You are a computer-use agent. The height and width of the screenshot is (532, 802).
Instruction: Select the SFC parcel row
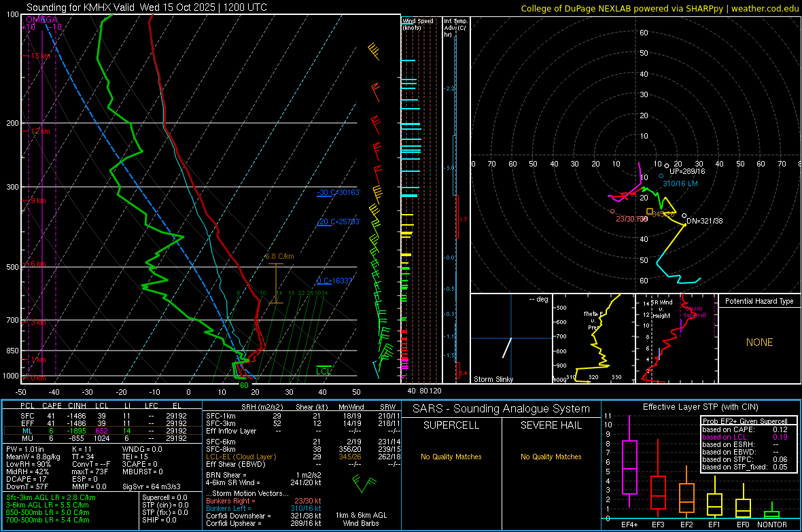pyautogui.click(x=102, y=416)
